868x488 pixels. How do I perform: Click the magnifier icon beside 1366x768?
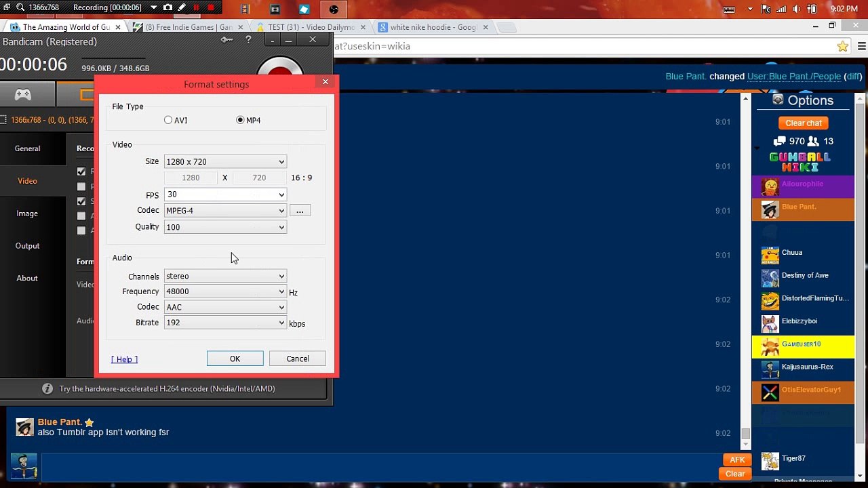[x=20, y=7]
